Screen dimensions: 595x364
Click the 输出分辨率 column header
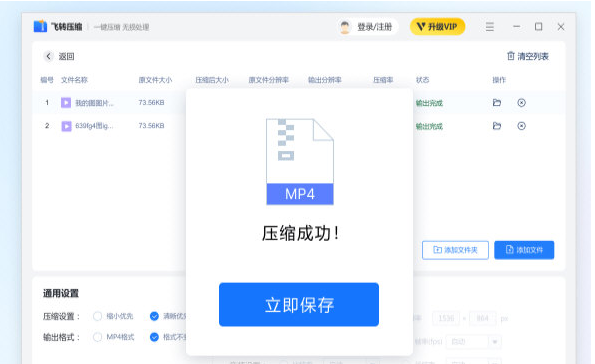click(x=324, y=80)
